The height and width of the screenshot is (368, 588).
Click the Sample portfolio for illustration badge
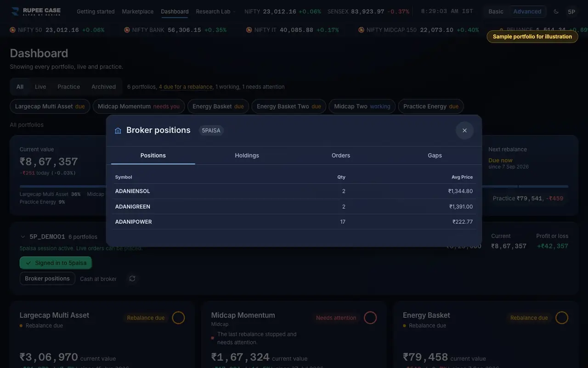point(532,37)
